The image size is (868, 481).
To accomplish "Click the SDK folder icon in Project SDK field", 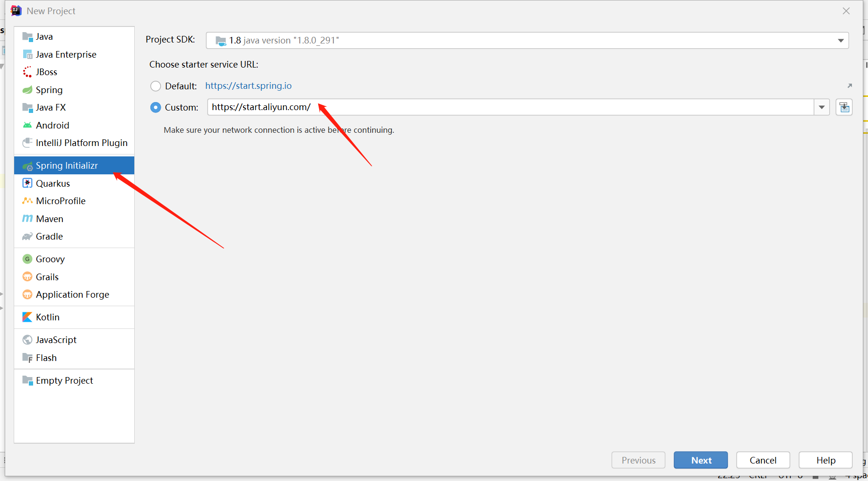I will pyautogui.click(x=220, y=41).
